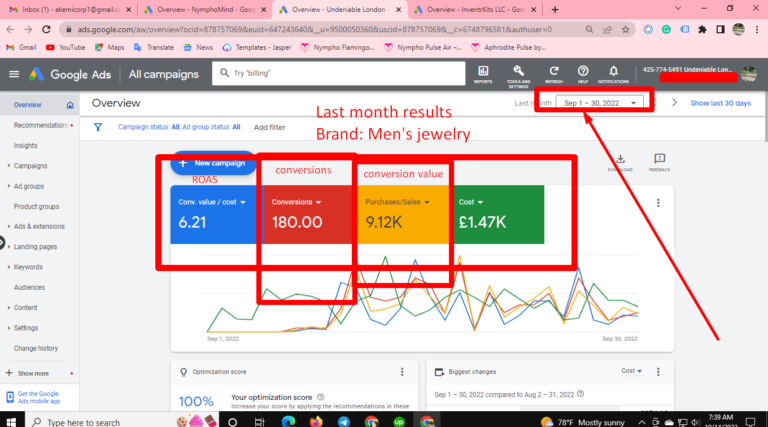This screenshot has height=427, width=768.
Task: Click the Download icon above chart
Action: pyautogui.click(x=620, y=161)
